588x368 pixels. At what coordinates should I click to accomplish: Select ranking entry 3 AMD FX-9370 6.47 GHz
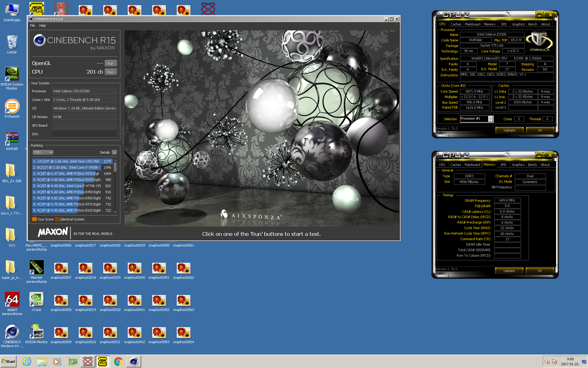coord(72,174)
